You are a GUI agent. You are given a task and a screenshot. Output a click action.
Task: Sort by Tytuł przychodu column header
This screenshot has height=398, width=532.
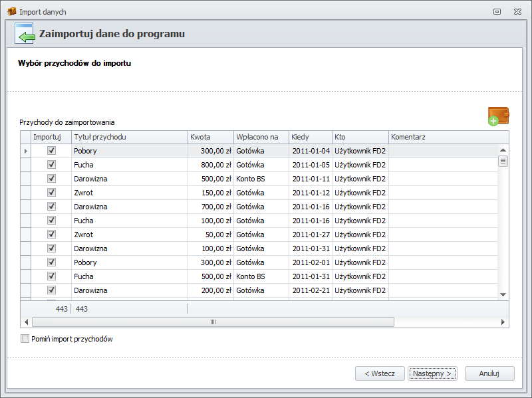[x=129, y=137]
